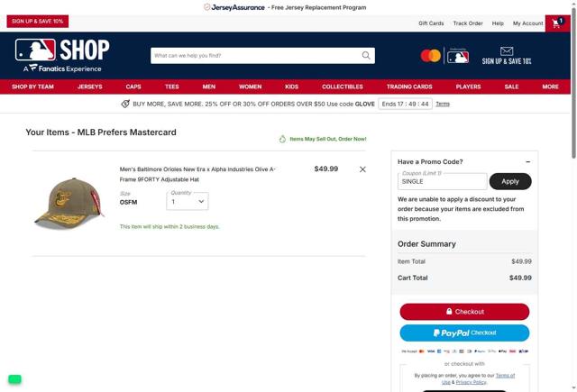This screenshot has height=392, width=577.
Task: Click the search magnifier icon
Action: coord(366,56)
